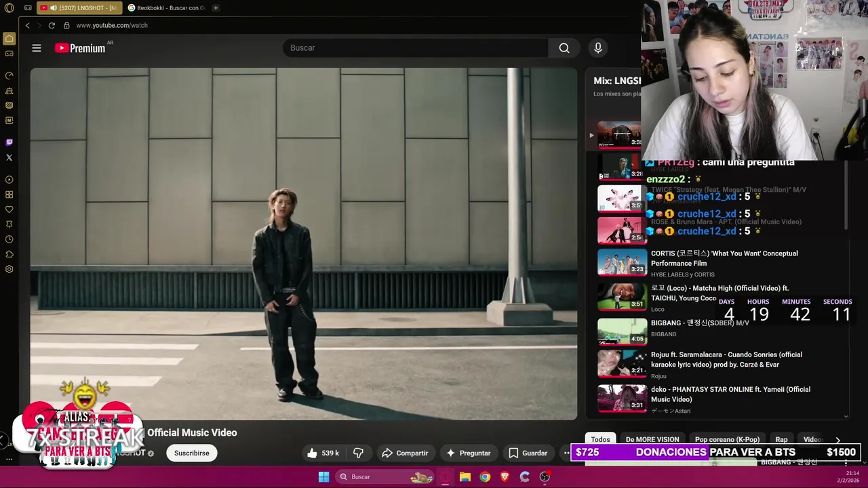868x488 pixels.
Task: Click the Windows taskbar Buscar search box
Action: pyautogui.click(x=385, y=476)
